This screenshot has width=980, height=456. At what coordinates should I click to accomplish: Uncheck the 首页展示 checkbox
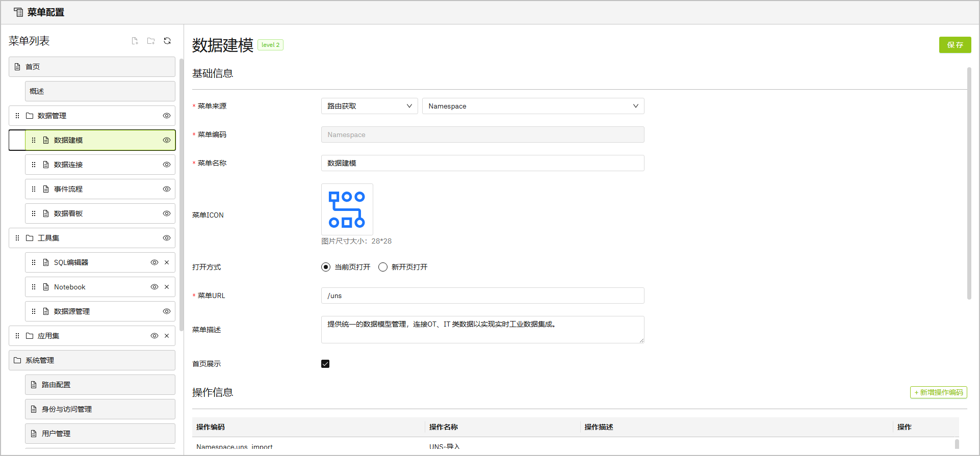tap(325, 364)
